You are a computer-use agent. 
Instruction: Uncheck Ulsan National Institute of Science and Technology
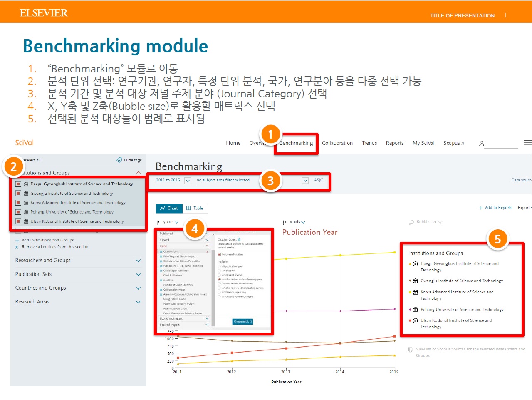point(18,221)
